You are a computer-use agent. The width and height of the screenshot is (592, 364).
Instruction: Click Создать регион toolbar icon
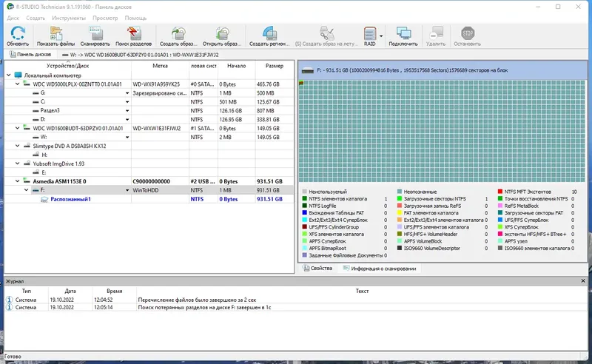[269, 33]
